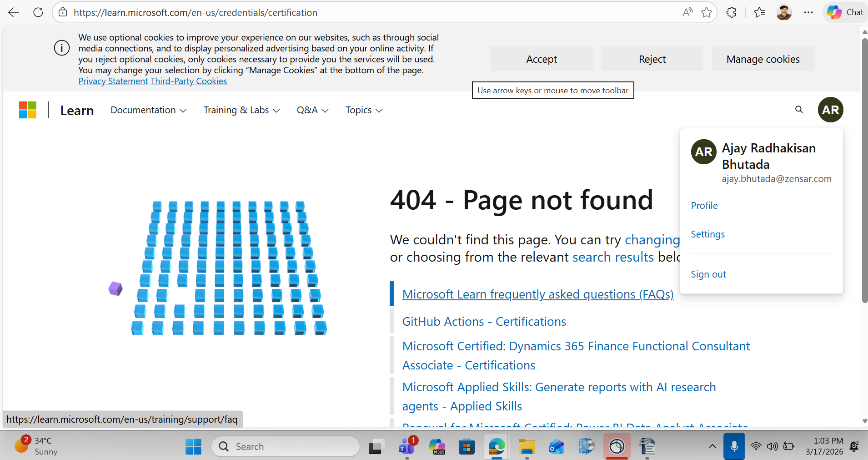Expand the Documentation dropdown
This screenshot has height=460, width=868.
pyautogui.click(x=148, y=110)
